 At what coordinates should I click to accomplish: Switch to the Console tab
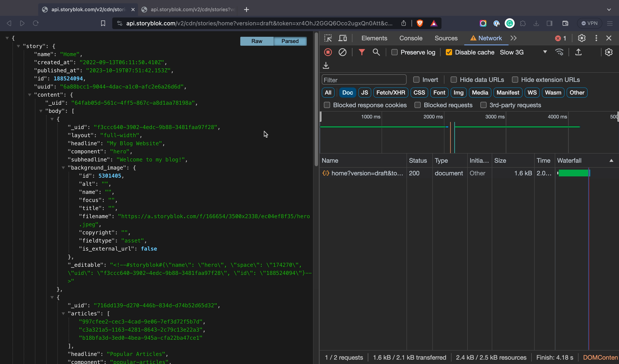click(x=411, y=38)
